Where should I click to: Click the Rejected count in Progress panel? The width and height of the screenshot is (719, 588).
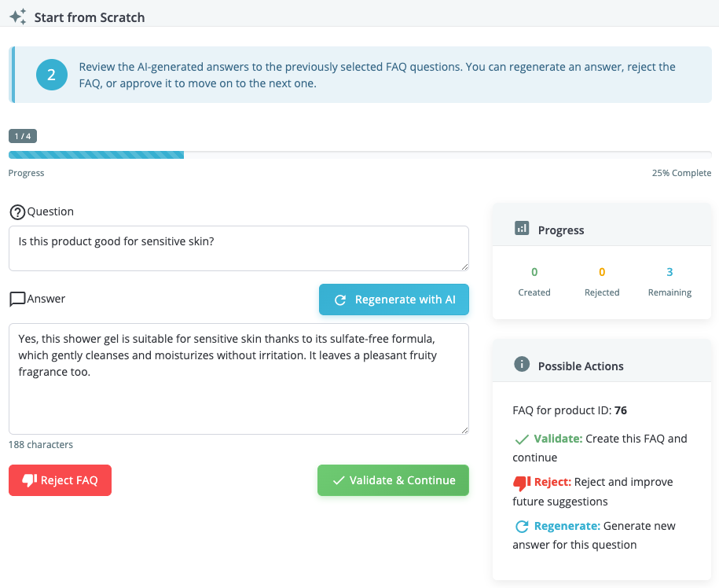click(602, 272)
